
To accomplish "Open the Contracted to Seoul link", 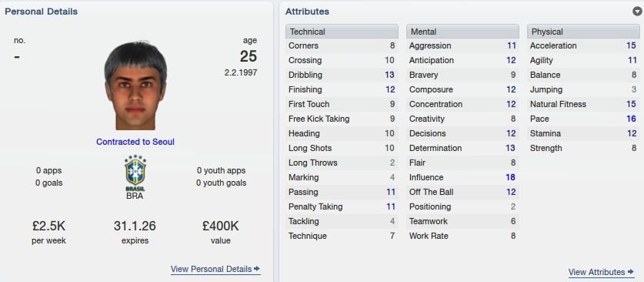I will (135, 142).
